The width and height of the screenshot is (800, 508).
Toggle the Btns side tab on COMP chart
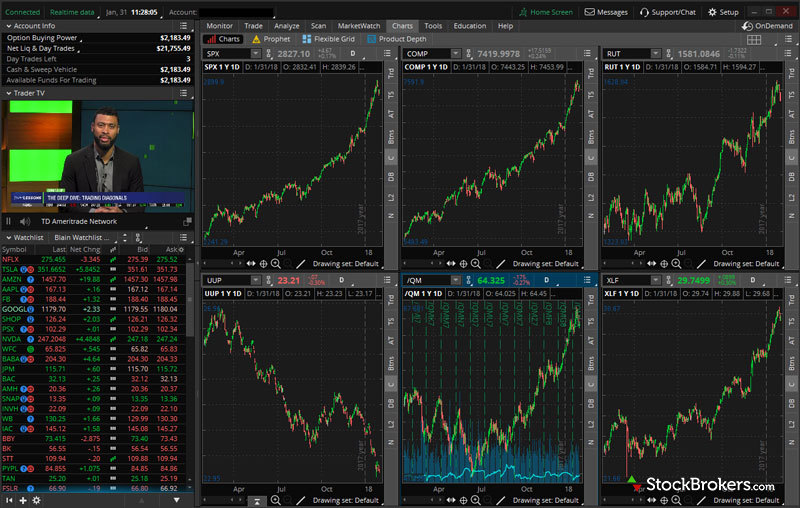point(591,136)
